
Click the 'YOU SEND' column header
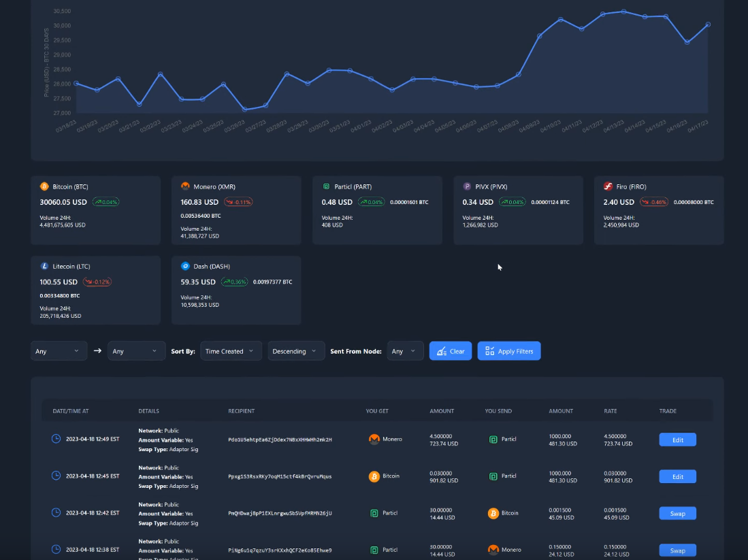click(498, 411)
